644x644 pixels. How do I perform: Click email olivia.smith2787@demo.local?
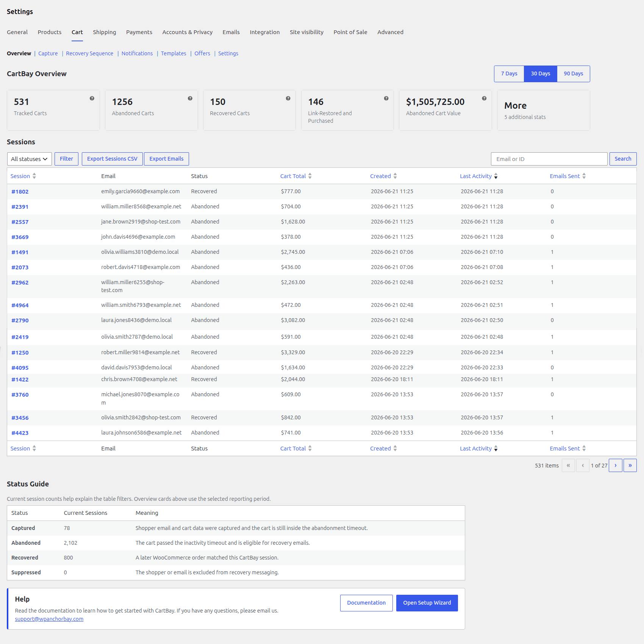pos(137,337)
